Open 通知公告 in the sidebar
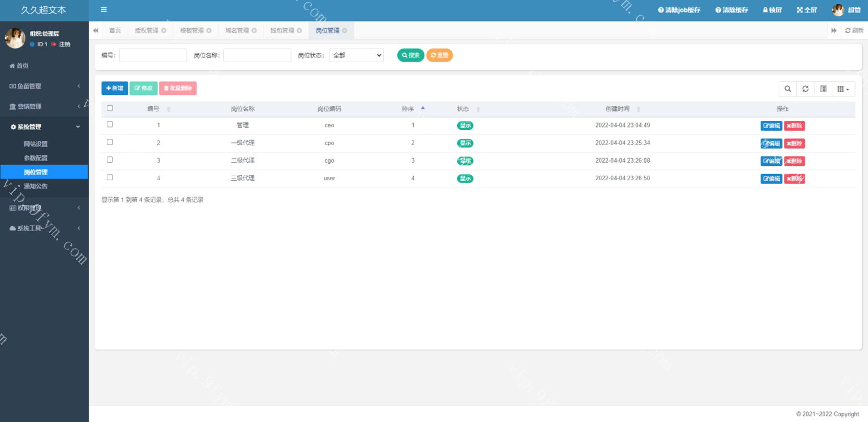Screen dimensions: 868x422 36,186
